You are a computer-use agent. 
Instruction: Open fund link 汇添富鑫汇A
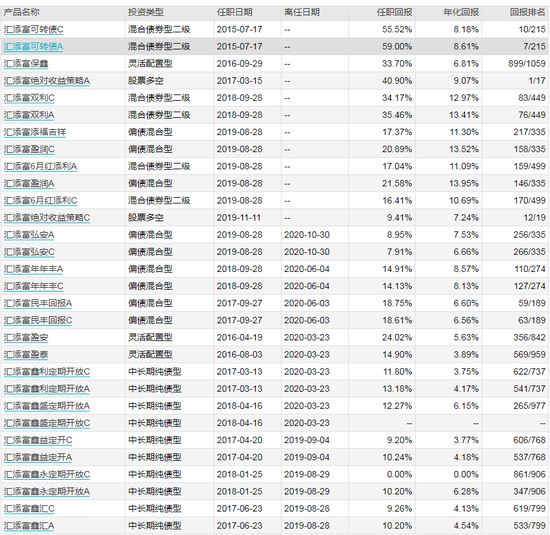[x=29, y=526]
